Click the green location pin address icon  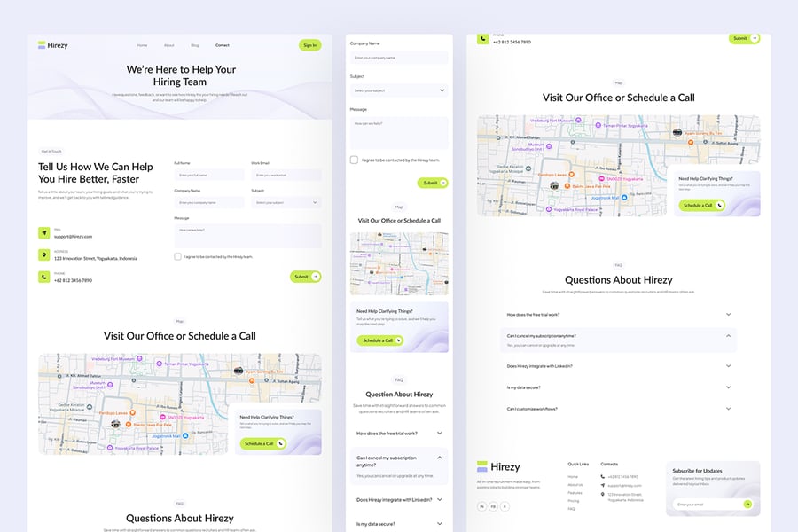[x=44, y=255]
